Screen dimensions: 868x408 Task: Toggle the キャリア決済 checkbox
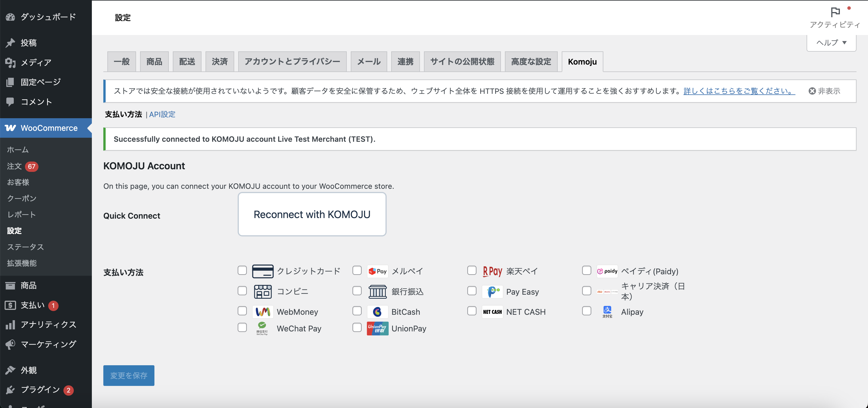click(586, 291)
